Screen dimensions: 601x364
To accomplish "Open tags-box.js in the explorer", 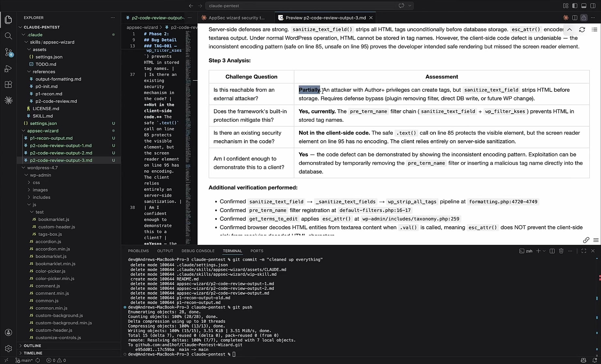I will click(x=50, y=234).
